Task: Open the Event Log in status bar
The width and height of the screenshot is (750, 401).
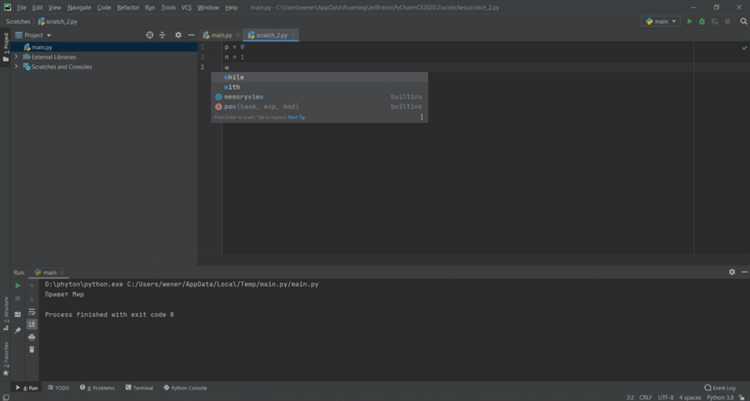Action: [x=720, y=388]
